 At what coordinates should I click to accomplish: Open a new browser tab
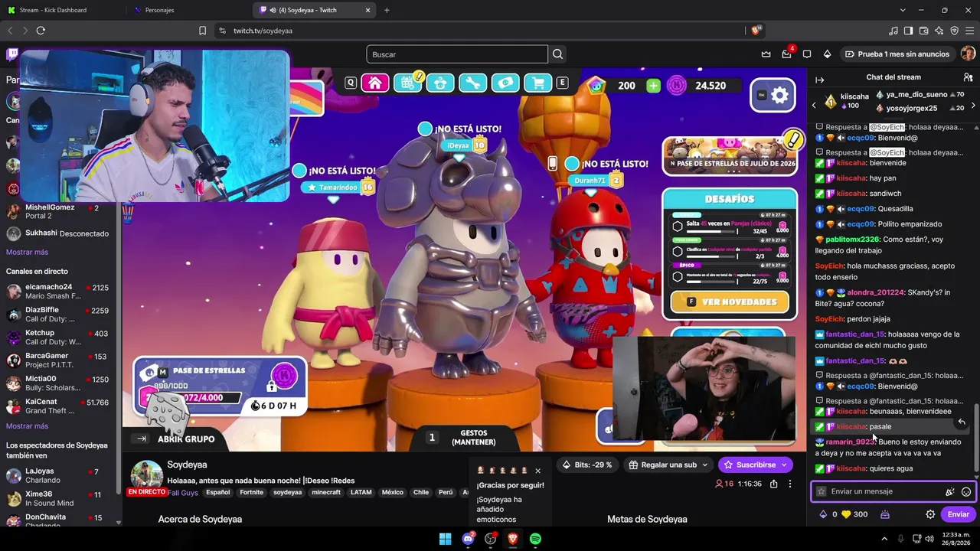(x=387, y=10)
